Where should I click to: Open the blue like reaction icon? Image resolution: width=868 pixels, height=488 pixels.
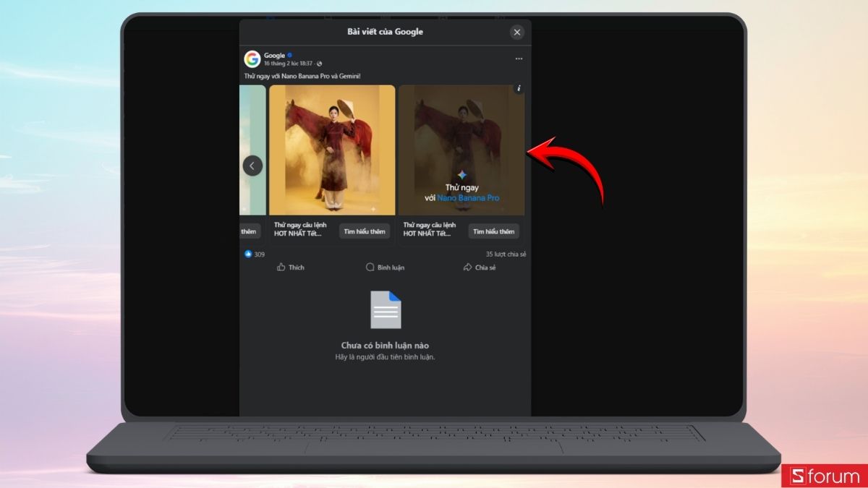pos(248,254)
